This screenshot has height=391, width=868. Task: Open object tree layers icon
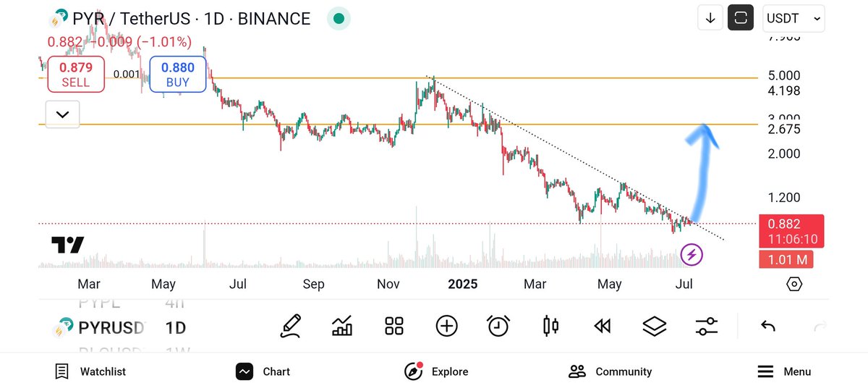click(655, 327)
